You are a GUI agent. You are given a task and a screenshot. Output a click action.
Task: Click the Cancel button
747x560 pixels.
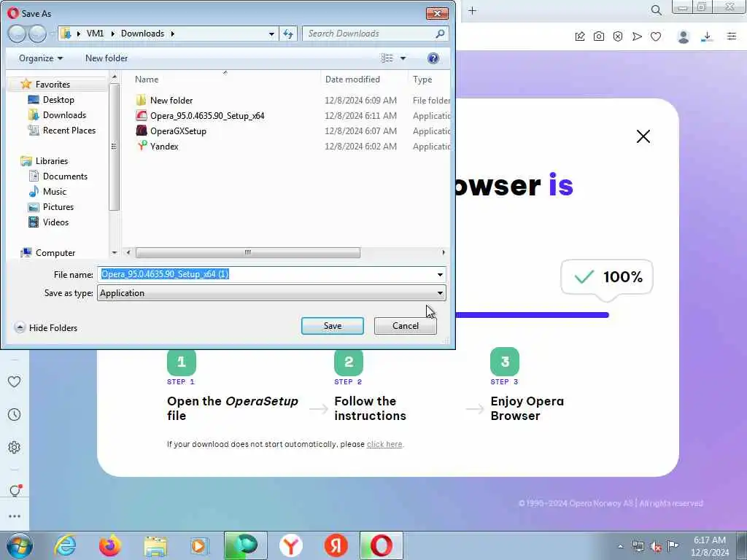click(x=406, y=326)
